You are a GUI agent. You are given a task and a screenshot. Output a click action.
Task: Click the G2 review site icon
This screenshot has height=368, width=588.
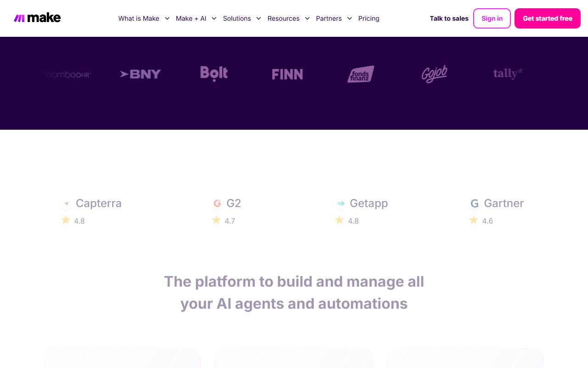tap(217, 203)
